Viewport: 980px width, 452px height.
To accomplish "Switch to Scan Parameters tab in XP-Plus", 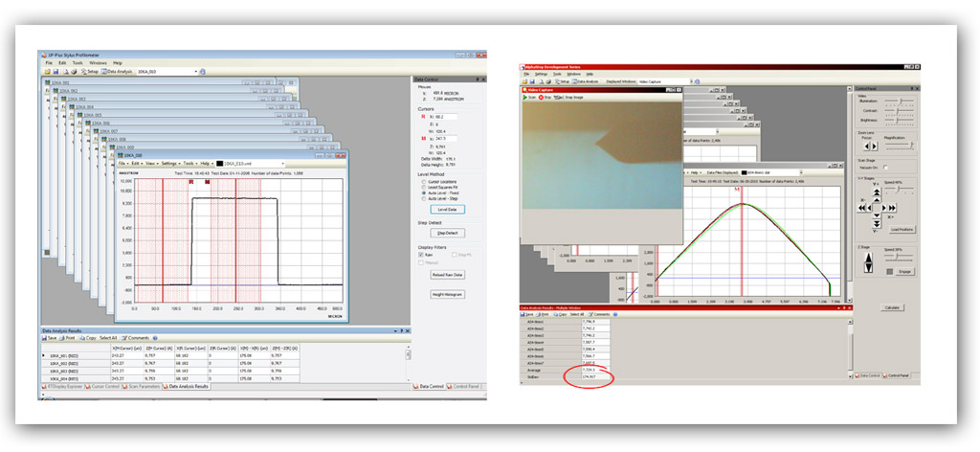I will (x=142, y=386).
